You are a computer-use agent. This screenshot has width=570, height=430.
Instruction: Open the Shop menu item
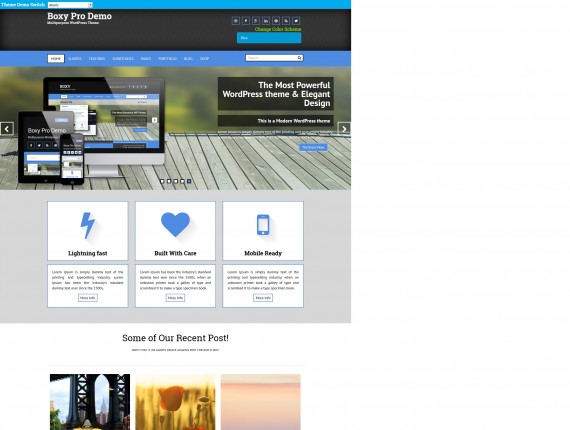click(x=204, y=59)
